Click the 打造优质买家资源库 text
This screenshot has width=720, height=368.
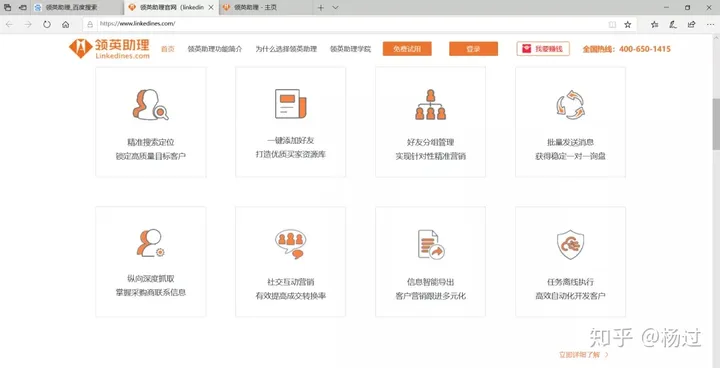(291, 154)
